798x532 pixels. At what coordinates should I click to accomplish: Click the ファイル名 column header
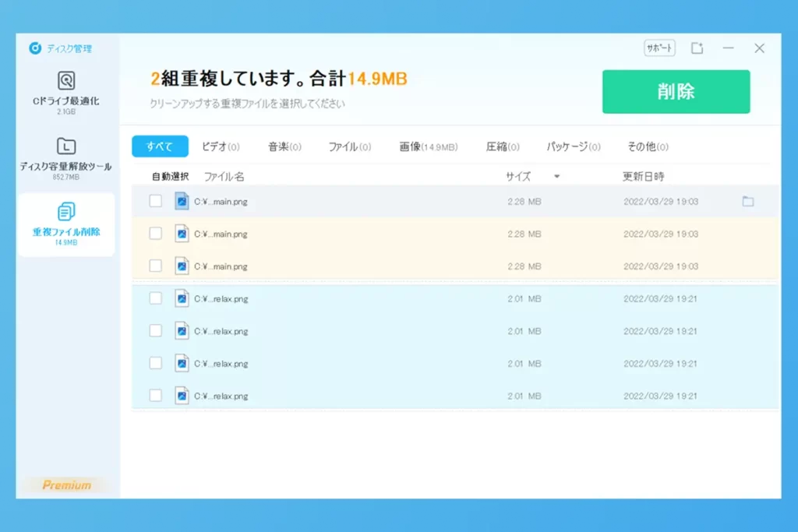224,177
